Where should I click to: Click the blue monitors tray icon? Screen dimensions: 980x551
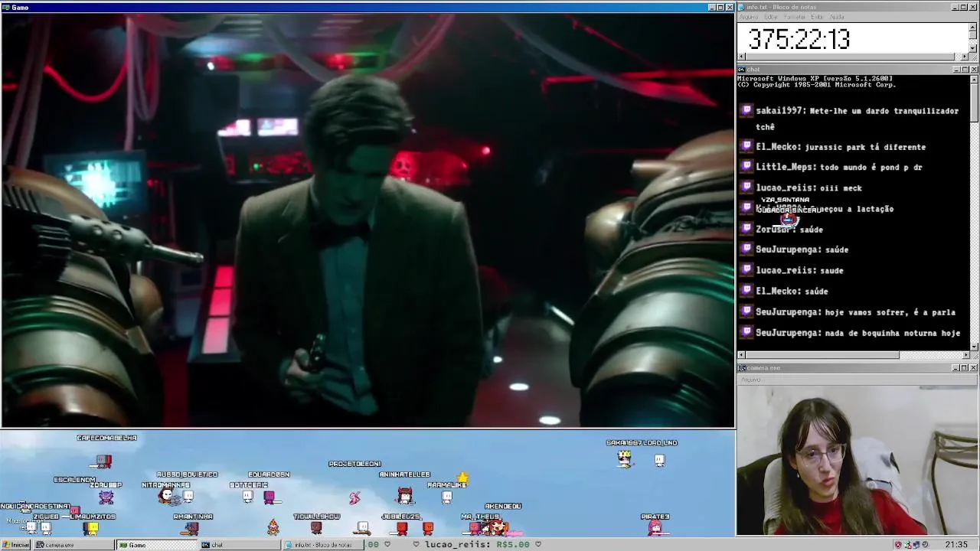[x=916, y=545]
